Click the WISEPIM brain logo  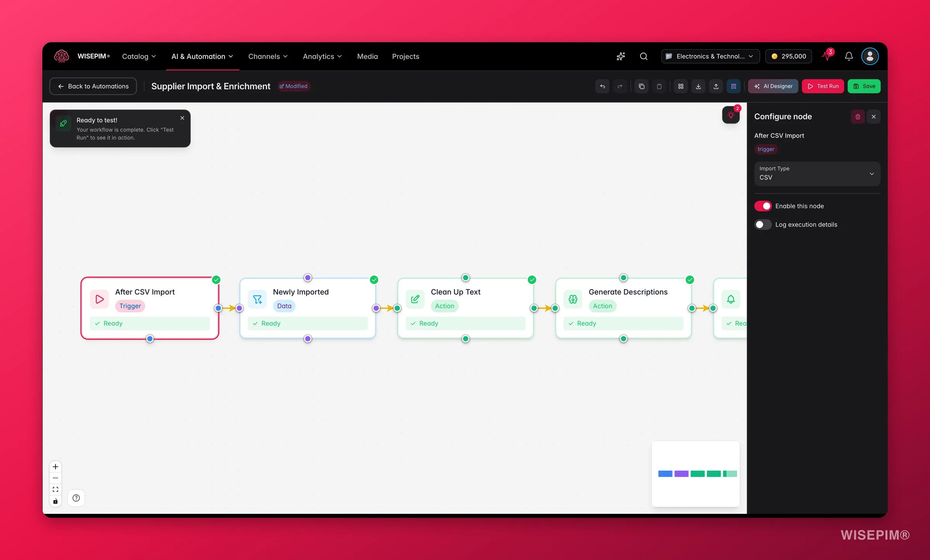point(61,56)
